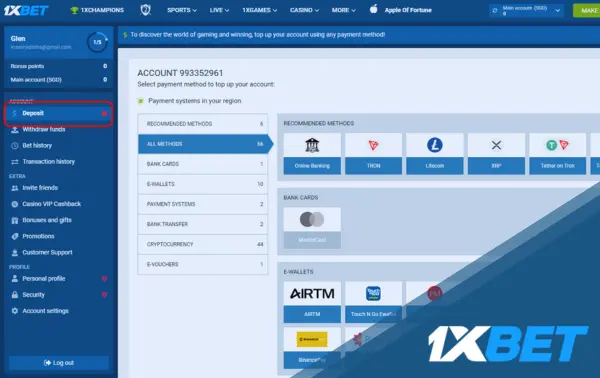
Task: Click the profile completion progress circle
Action: point(97,42)
